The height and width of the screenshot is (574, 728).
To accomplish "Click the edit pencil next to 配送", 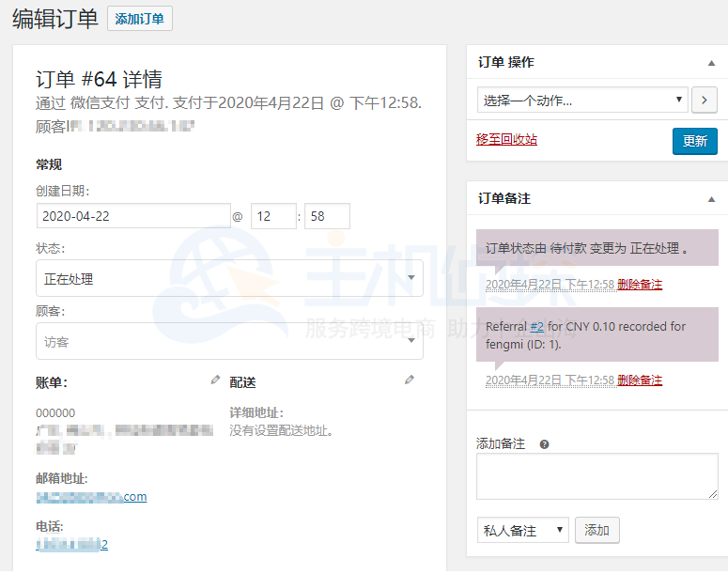I will point(409,380).
